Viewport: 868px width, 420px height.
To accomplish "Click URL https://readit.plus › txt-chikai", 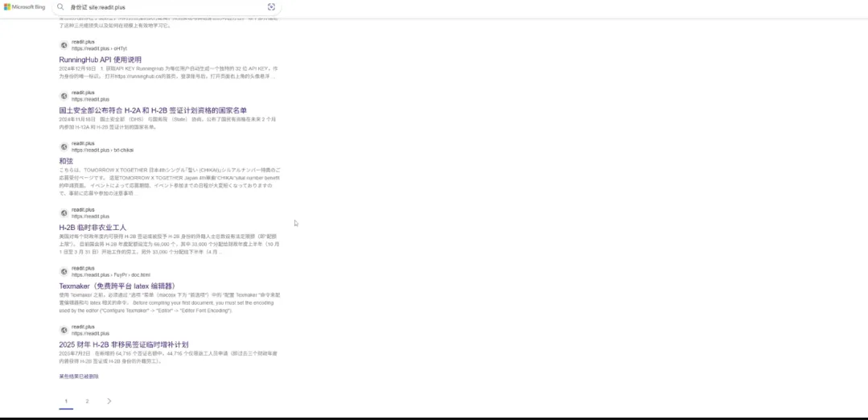I will [102, 150].
